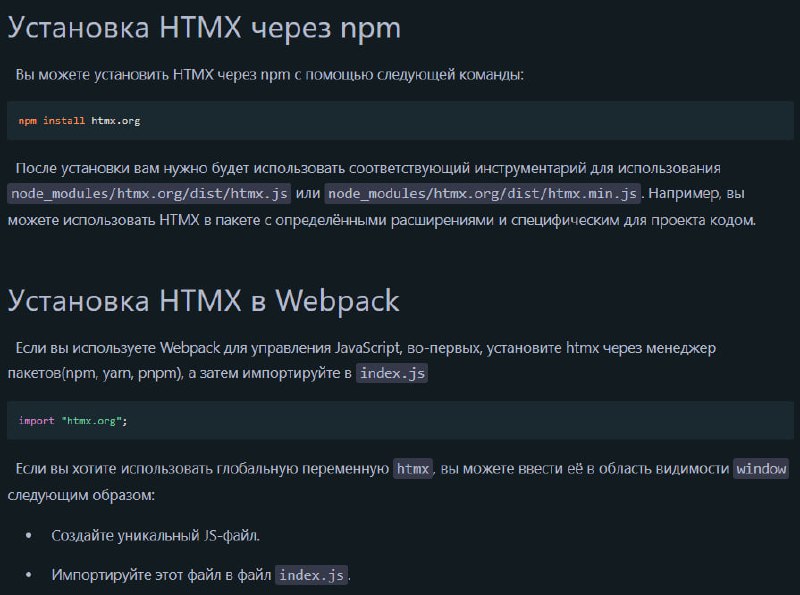
Task: Click bullet item Создайте уникальный JS-файл
Action: (156, 535)
